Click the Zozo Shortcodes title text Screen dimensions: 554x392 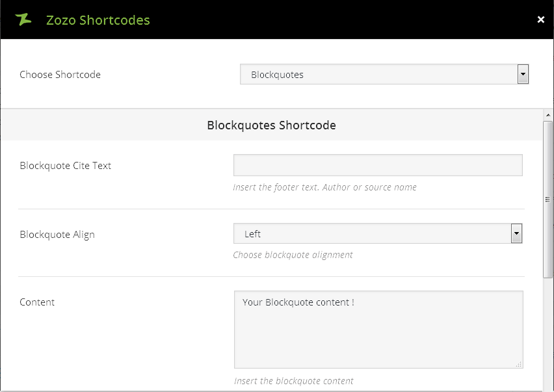click(x=98, y=20)
